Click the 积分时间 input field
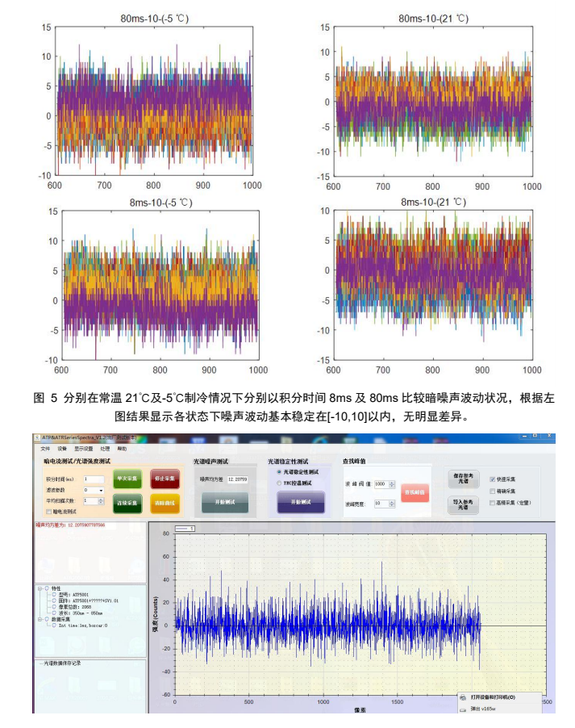Screen dimensions: 575x728 point(93,479)
